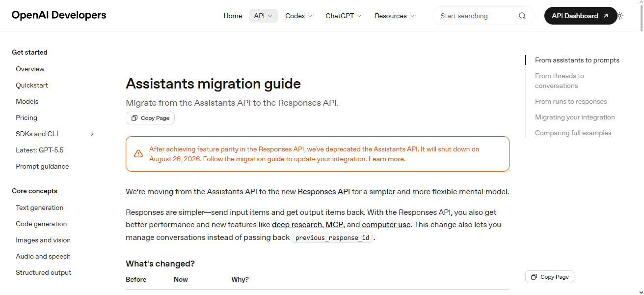Go to the Home nav item
644x295 pixels.
coord(233,16)
